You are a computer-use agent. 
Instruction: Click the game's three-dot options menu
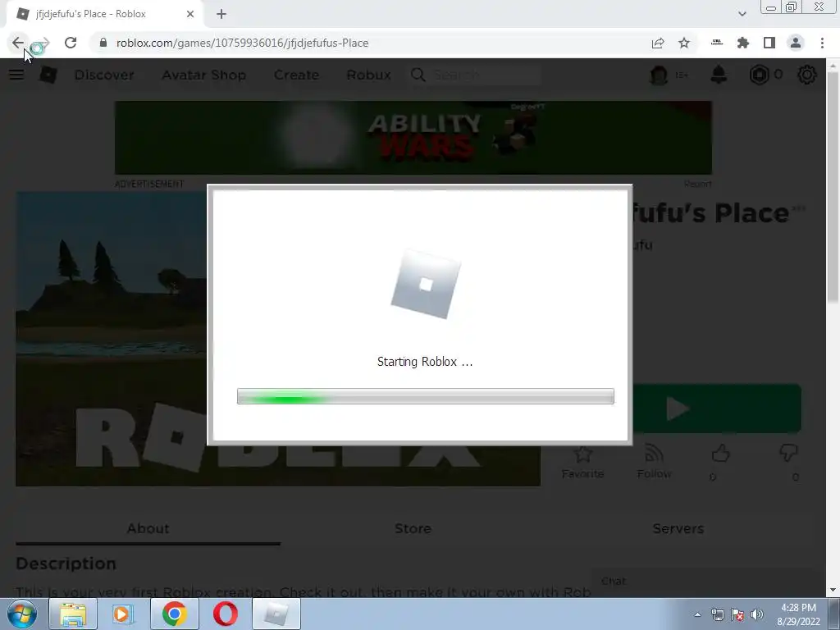coord(798,208)
